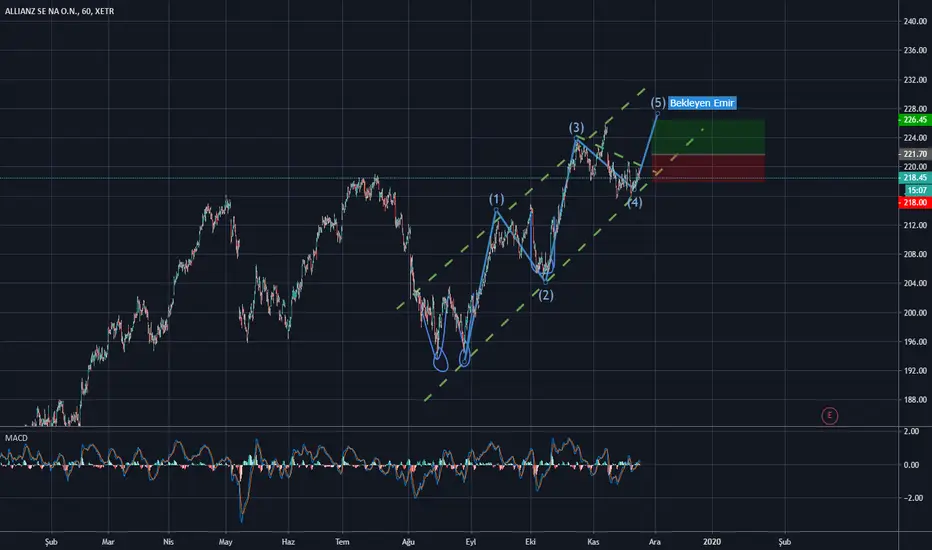Select the (3) wave label
932x550 pixels.
pos(576,127)
